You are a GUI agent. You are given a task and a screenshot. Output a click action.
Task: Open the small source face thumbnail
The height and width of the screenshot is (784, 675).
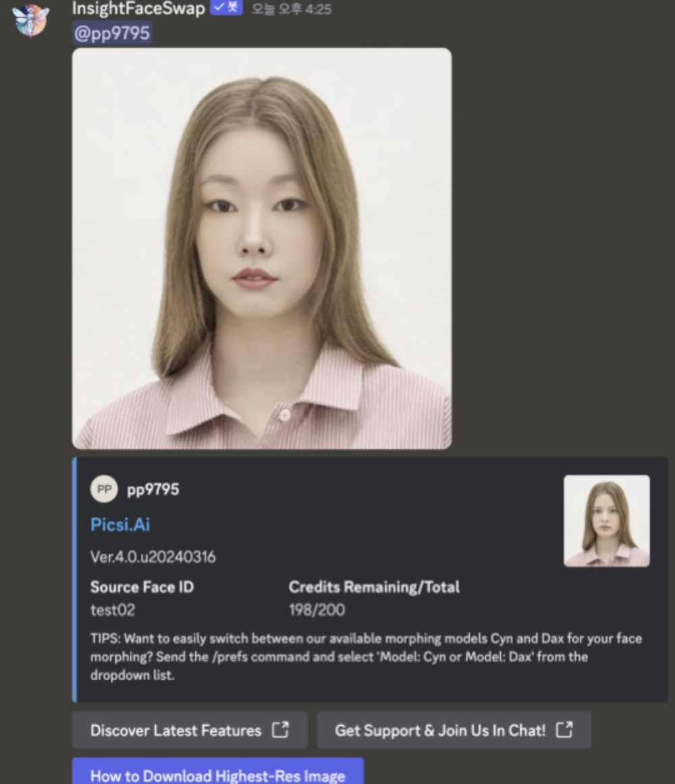[x=606, y=521]
